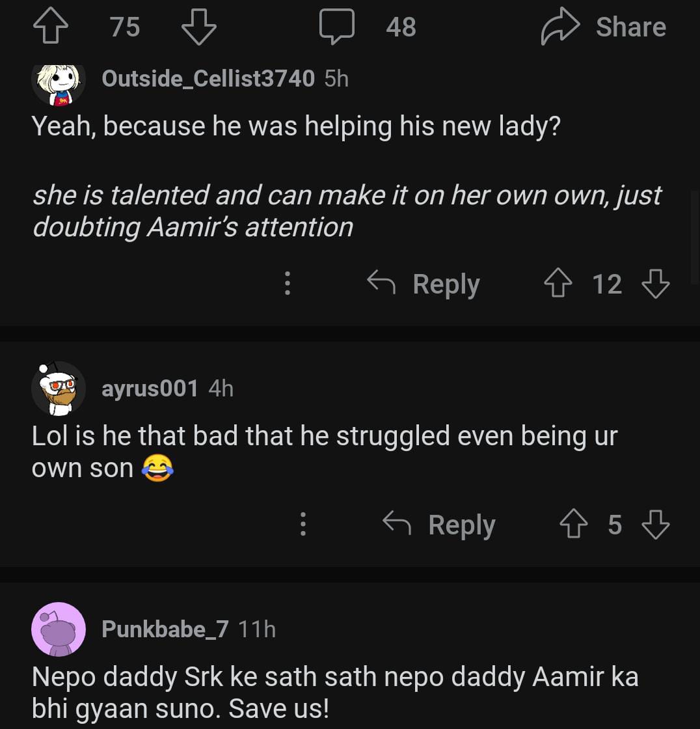This screenshot has width=700, height=729.
Task: Open Outside_Cellist3740's user avatar
Action: click(x=59, y=82)
